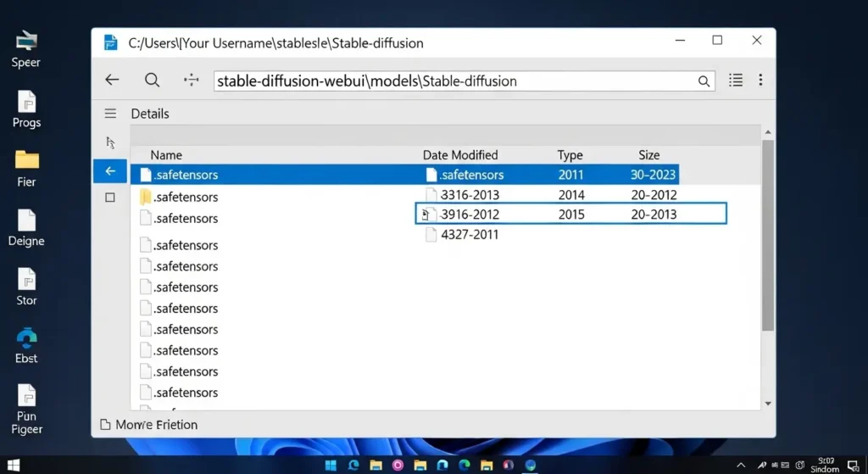Click the 30-2023 Size cell

pos(654,175)
